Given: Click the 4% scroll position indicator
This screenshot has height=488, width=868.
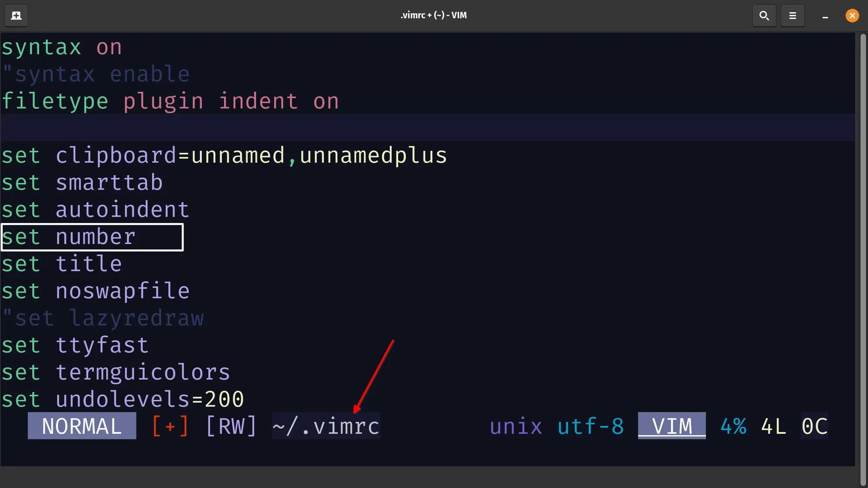Looking at the screenshot, I should coord(733,426).
